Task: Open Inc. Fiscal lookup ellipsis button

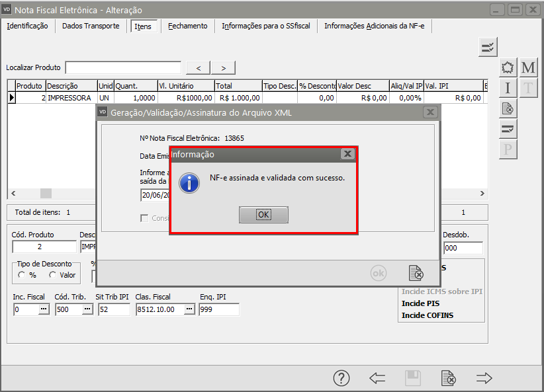Action: click(44, 309)
